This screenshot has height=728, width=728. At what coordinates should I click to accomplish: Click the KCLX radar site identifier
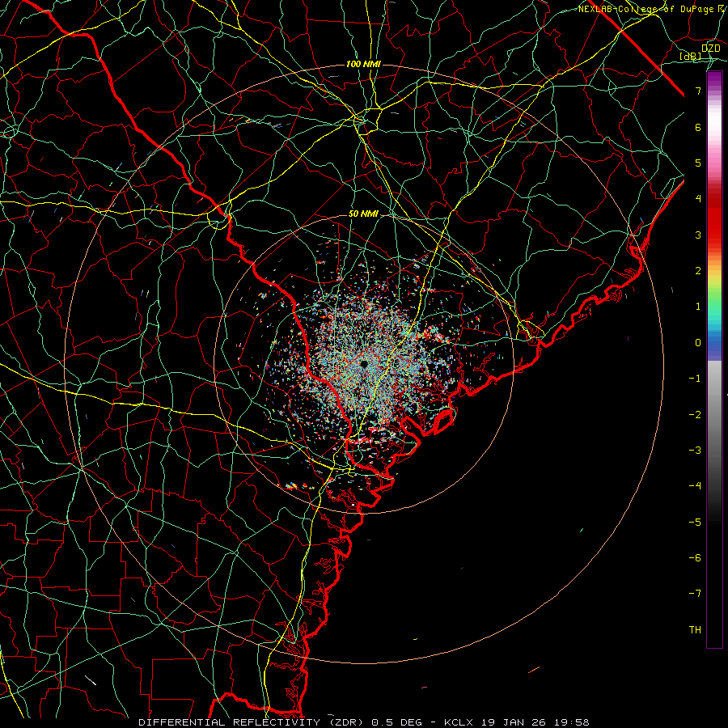point(459,722)
